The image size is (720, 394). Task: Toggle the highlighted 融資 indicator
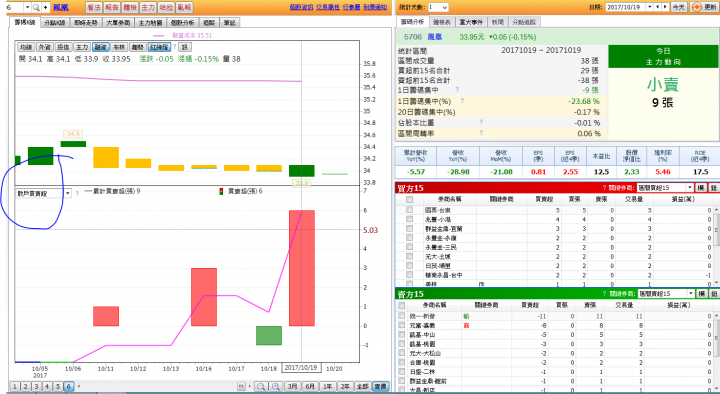pos(100,47)
